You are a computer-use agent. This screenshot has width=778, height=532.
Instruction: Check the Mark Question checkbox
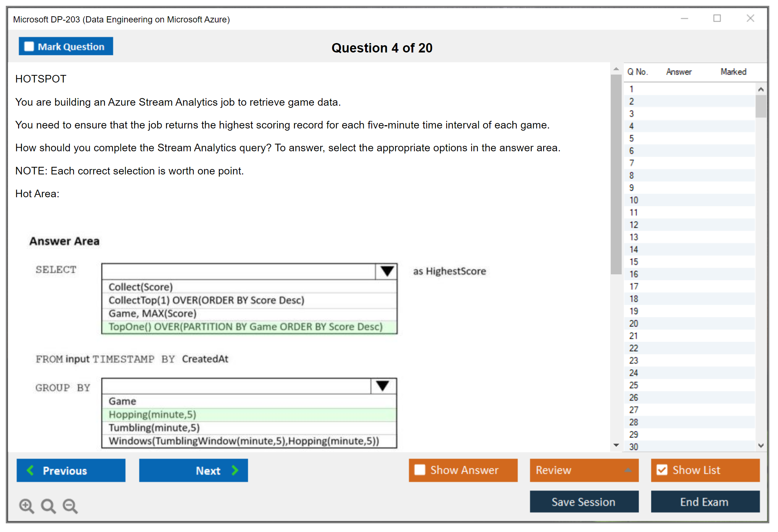[29, 46]
